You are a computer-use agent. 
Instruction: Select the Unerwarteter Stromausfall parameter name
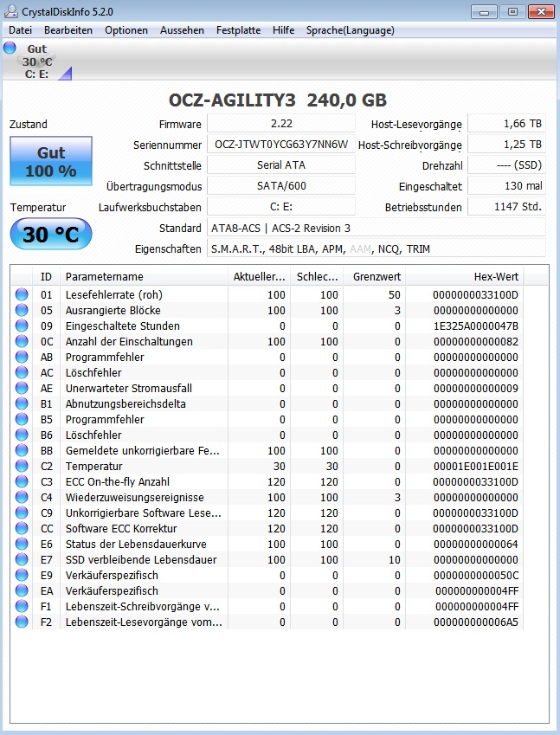point(129,388)
